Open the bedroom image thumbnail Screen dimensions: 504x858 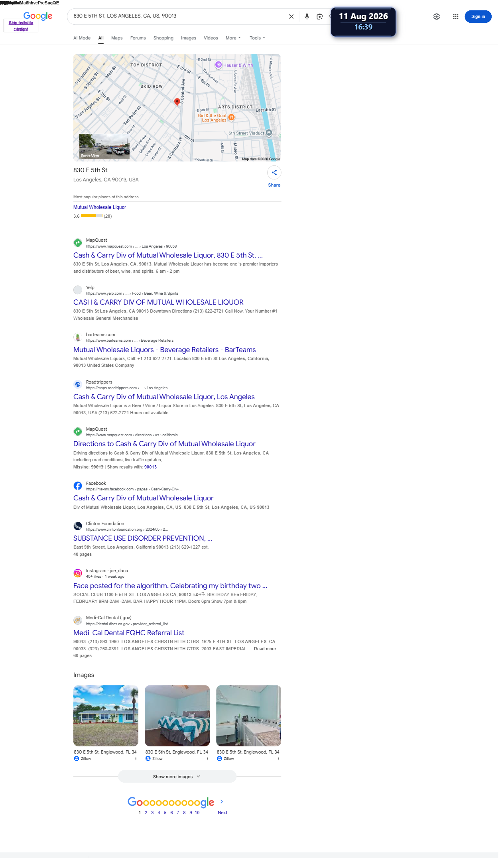click(x=177, y=716)
